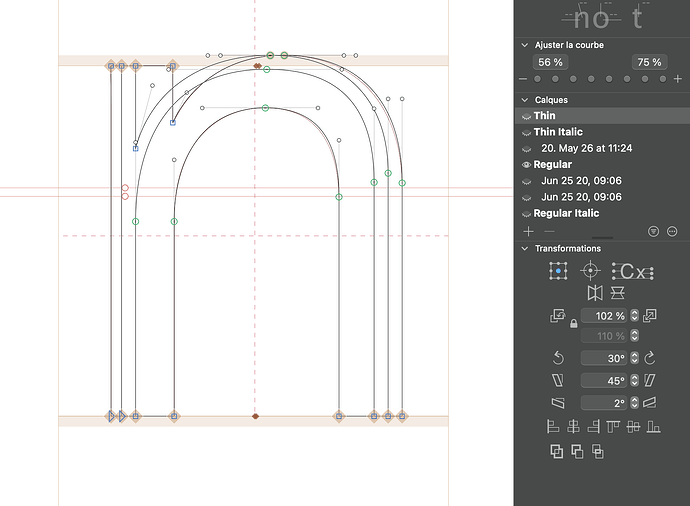
Task: Click the 30° rotation field
Action: 605,358
